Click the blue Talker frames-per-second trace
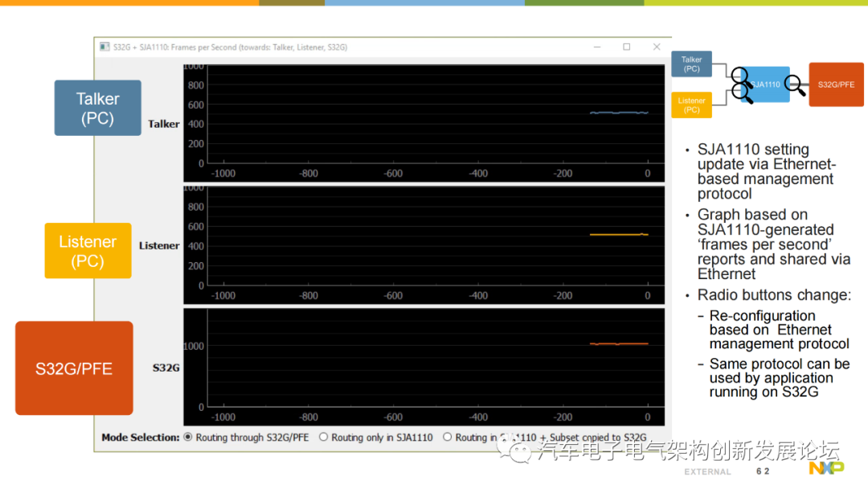 click(619, 113)
